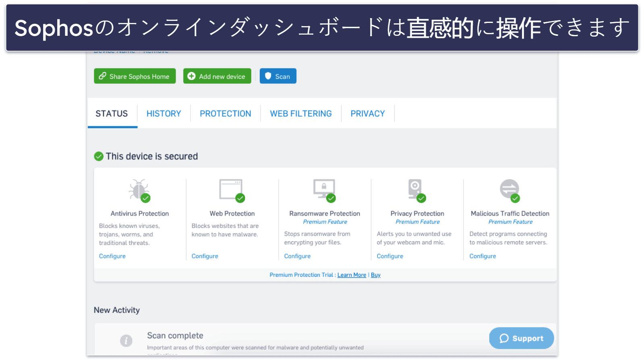Click the speech bubble icon in Support
This screenshot has height=360, width=644.
click(x=504, y=338)
